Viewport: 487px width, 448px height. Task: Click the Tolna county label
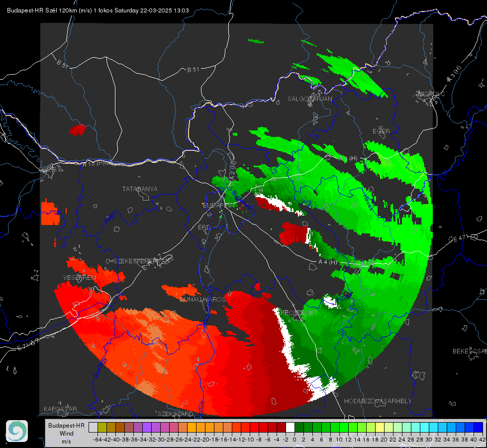click(x=201, y=409)
